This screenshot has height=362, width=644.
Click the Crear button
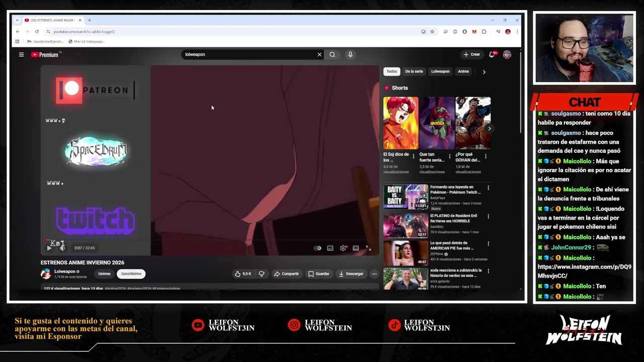[x=472, y=54]
